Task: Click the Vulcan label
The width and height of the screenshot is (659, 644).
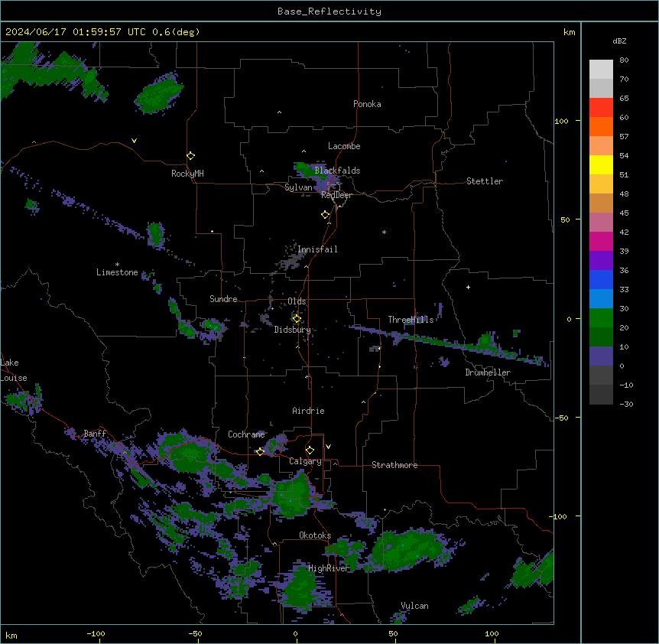Action: [x=414, y=606]
